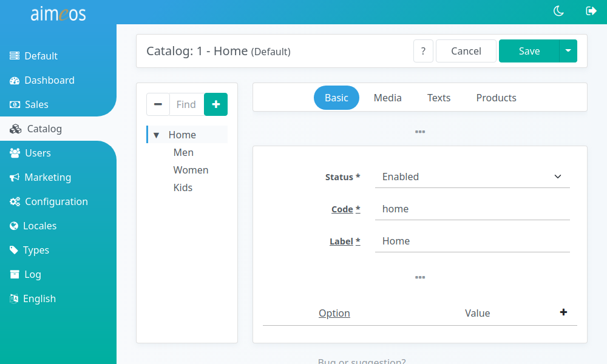Click the ellipsis below Label field

tap(420, 277)
